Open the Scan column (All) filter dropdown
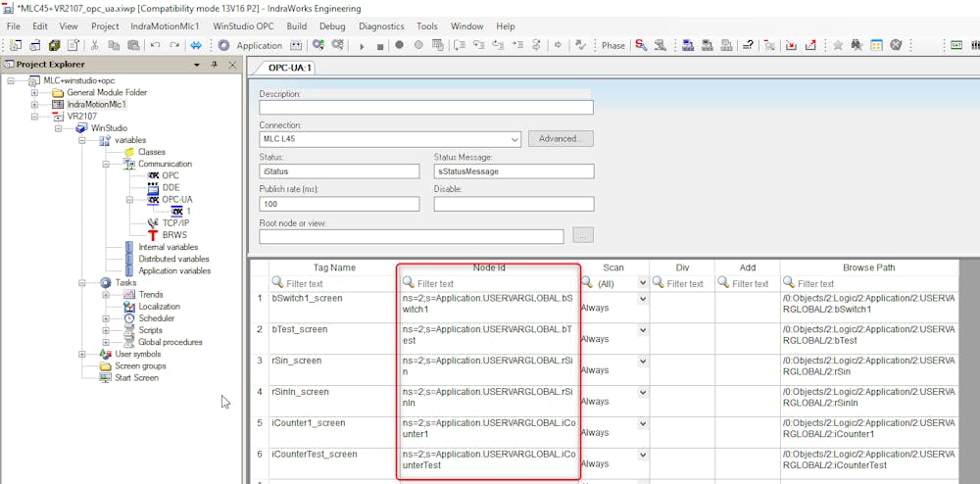Image resolution: width=980 pixels, height=484 pixels. tap(643, 283)
